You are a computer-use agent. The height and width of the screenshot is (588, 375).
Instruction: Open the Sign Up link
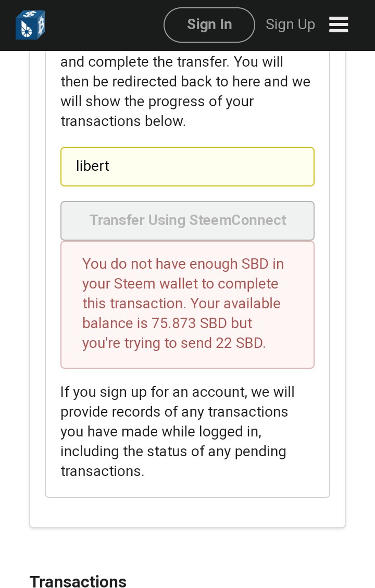pyautogui.click(x=290, y=24)
